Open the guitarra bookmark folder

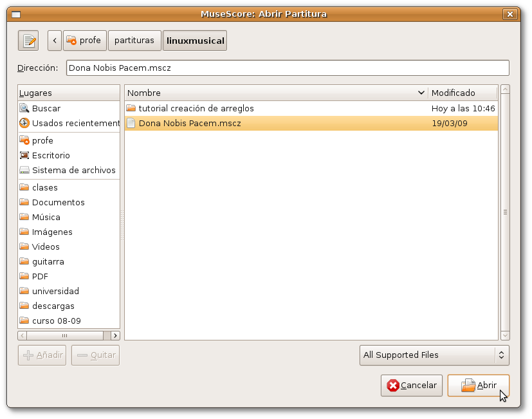(69, 262)
